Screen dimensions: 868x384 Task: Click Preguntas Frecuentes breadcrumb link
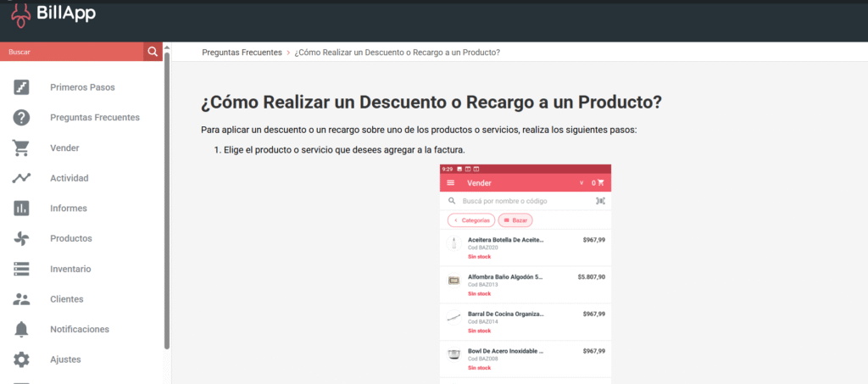(x=242, y=53)
